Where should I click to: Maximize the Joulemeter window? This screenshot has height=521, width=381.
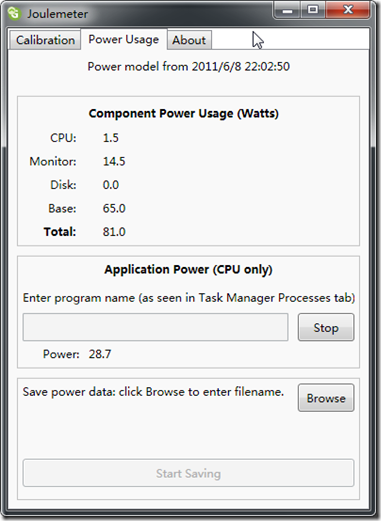(313, 10)
